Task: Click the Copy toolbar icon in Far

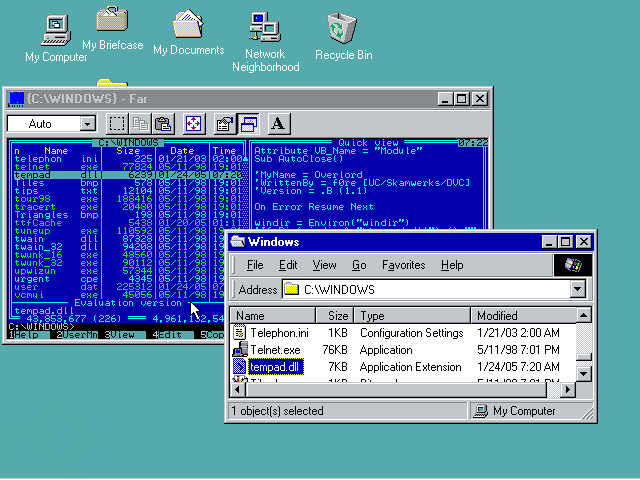Action: (140, 124)
